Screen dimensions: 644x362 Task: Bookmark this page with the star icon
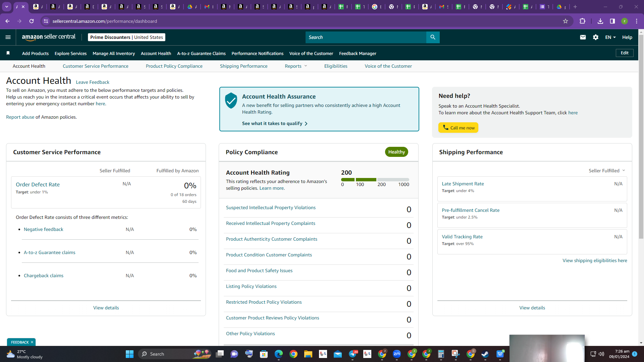pyautogui.click(x=566, y=21)
